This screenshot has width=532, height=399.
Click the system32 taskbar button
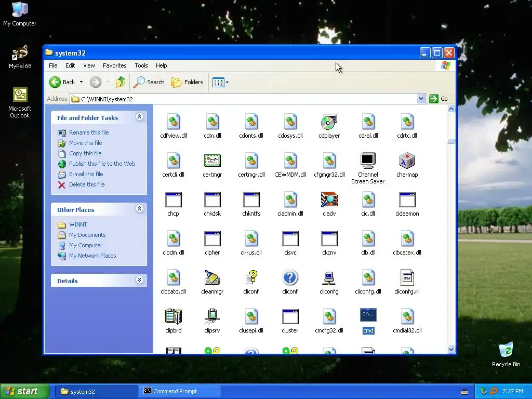(x=96, y=392)
